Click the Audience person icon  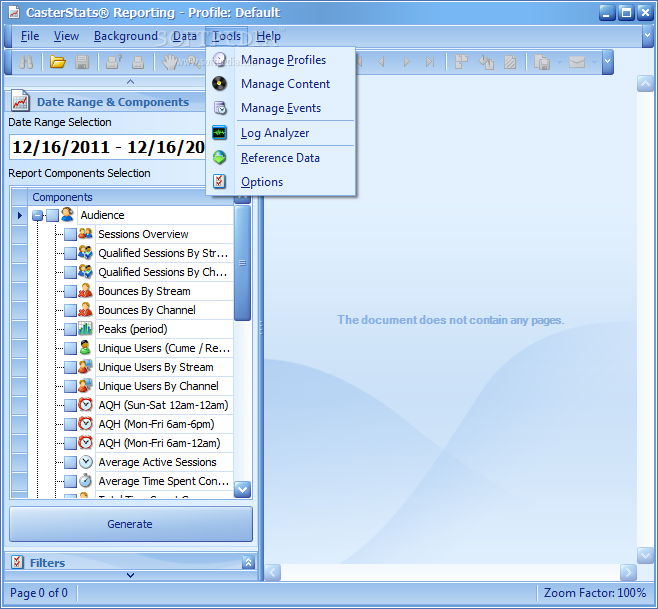pos(67,214)
